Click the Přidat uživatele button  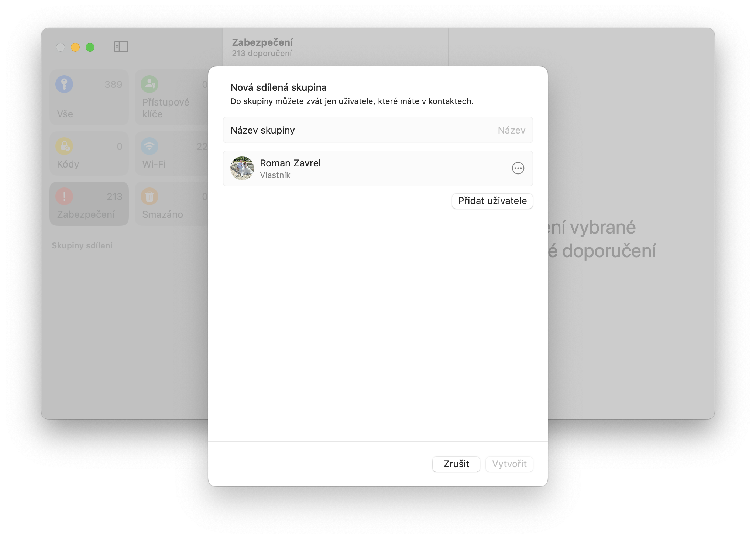[x=492, y=201]
